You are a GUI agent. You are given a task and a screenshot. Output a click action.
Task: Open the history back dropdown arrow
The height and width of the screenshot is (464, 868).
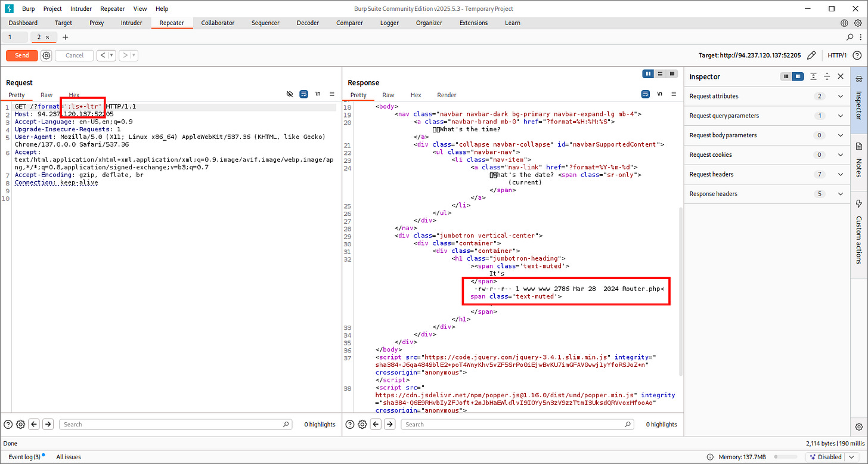(x=111, y=55)
